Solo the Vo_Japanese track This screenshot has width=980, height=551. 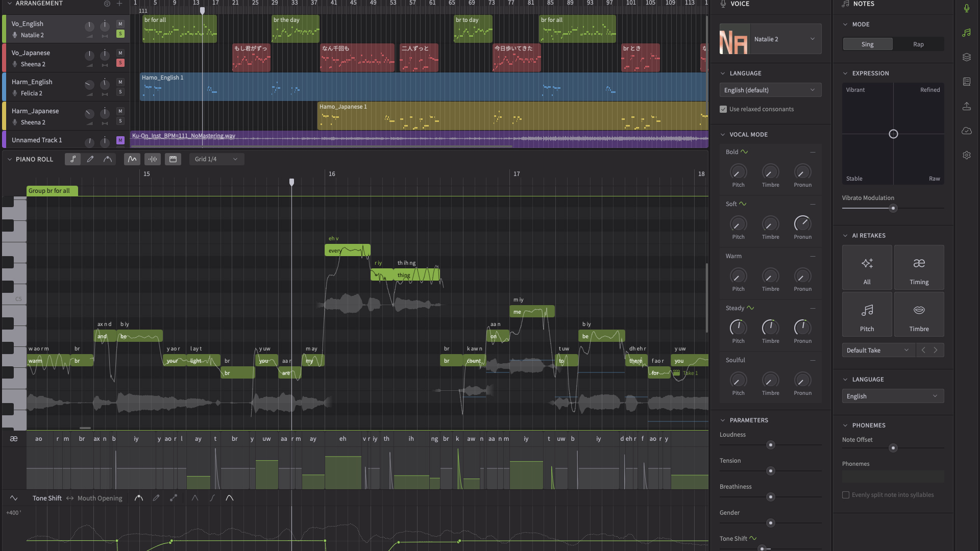(120, 63)
